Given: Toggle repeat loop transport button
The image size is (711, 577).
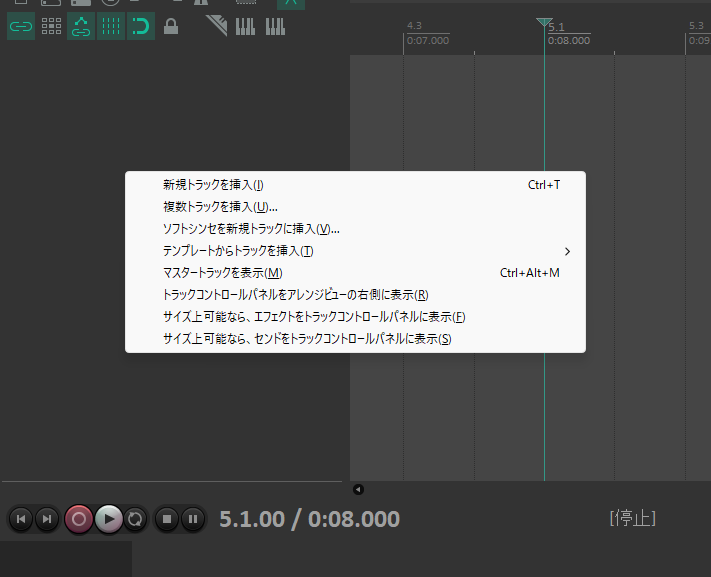Looking at the screenshot, I should 135,519.
